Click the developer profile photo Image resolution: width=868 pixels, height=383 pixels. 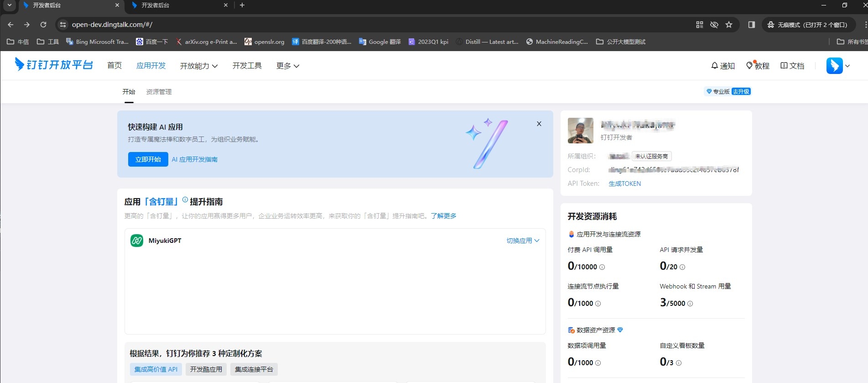pos(580,131)
